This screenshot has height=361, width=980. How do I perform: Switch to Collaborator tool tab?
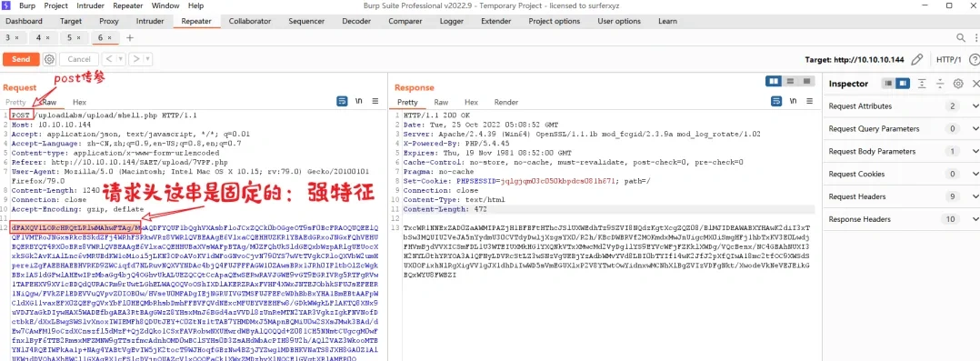[250, 21]
